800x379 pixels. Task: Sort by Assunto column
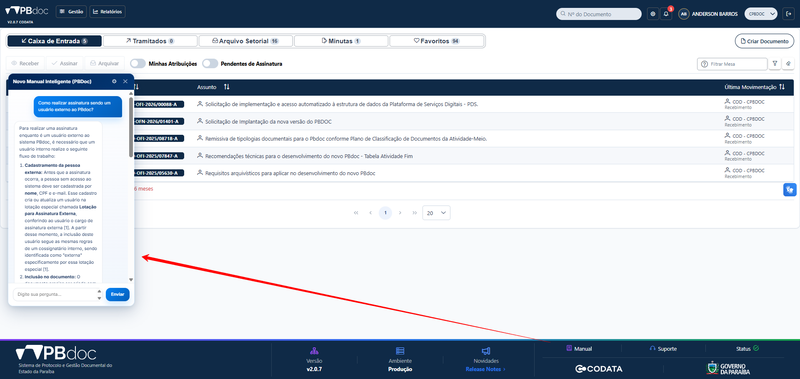click(227, 87)
